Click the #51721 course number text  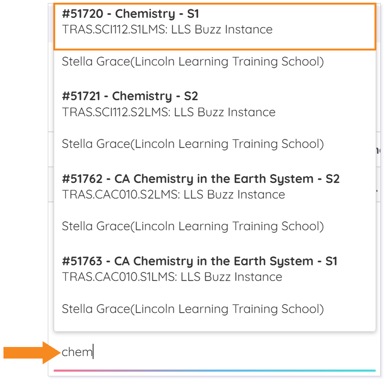tap(81, 96)
